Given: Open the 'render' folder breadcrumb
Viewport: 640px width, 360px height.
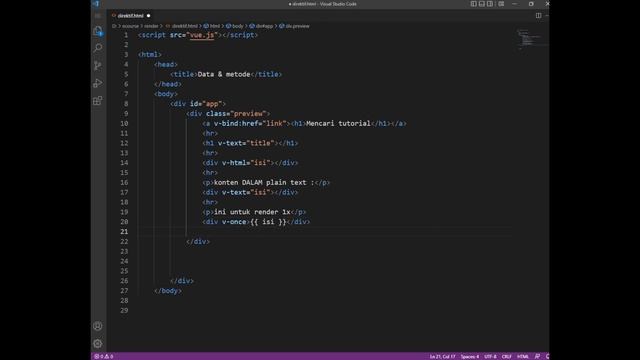Looking at the screenshot, I should (x=151, y=26).
